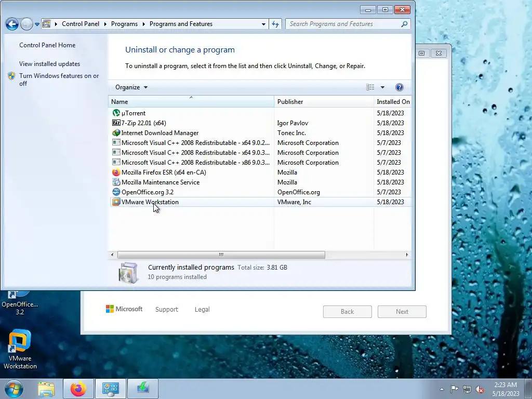Screen dimensions: 532x399
Task: Click the Internet Download Manager icon
Action: [x=116, y=132]
